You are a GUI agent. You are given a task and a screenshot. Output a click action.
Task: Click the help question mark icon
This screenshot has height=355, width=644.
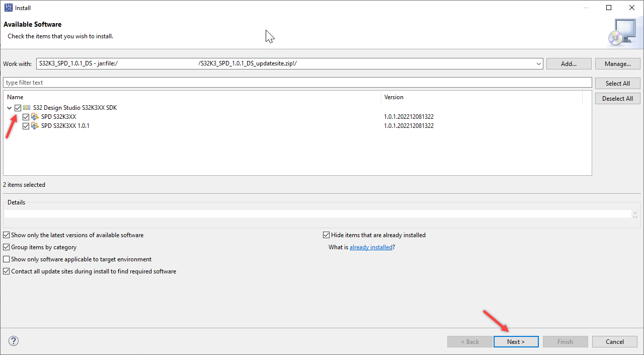point(14,341)
